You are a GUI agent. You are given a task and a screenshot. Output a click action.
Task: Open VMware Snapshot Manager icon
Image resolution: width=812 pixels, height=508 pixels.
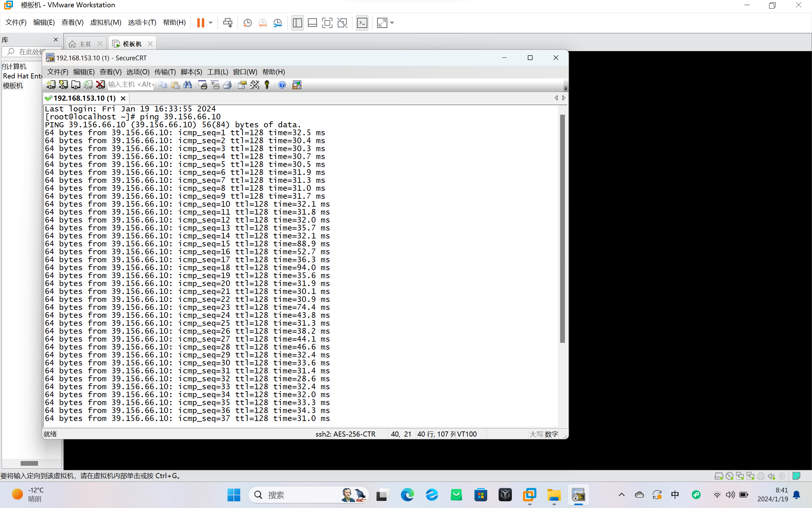[x=278, y=23]
